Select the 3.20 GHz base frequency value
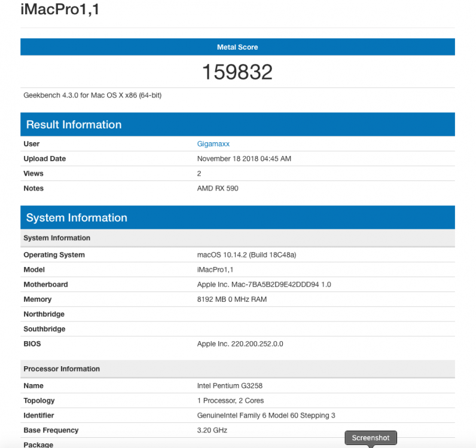The width and height of the screenshot is (476, 448). click(x=212, y=430)
